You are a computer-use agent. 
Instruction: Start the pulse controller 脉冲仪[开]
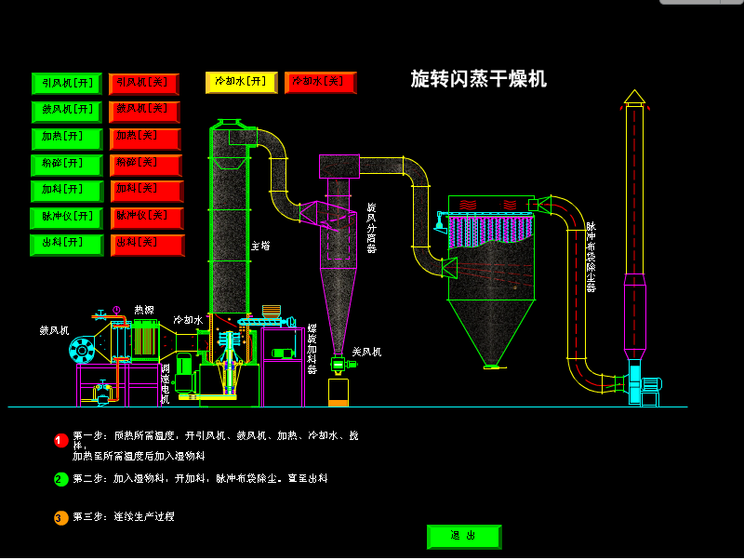point(67,218)
